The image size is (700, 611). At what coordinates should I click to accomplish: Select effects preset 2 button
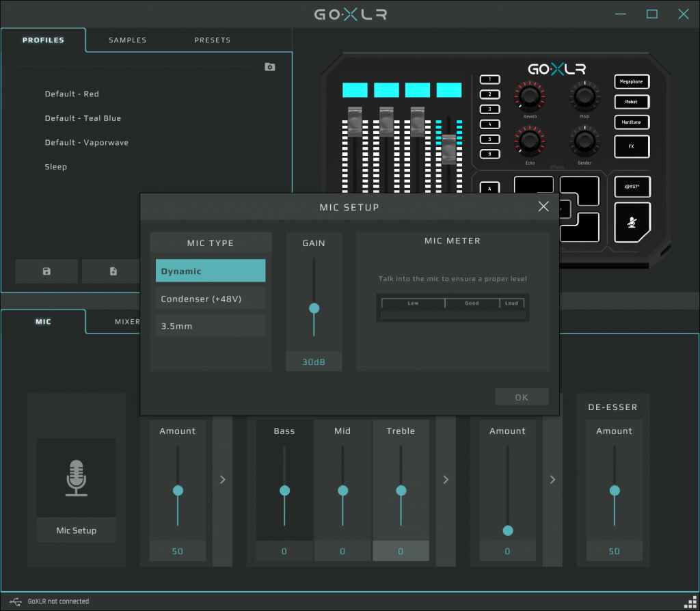tap(489, 94)
